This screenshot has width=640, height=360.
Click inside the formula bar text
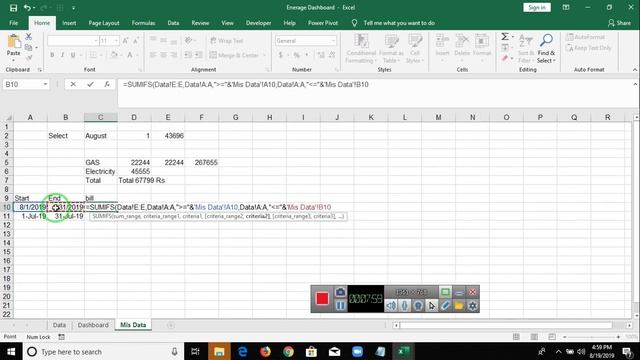246,84
